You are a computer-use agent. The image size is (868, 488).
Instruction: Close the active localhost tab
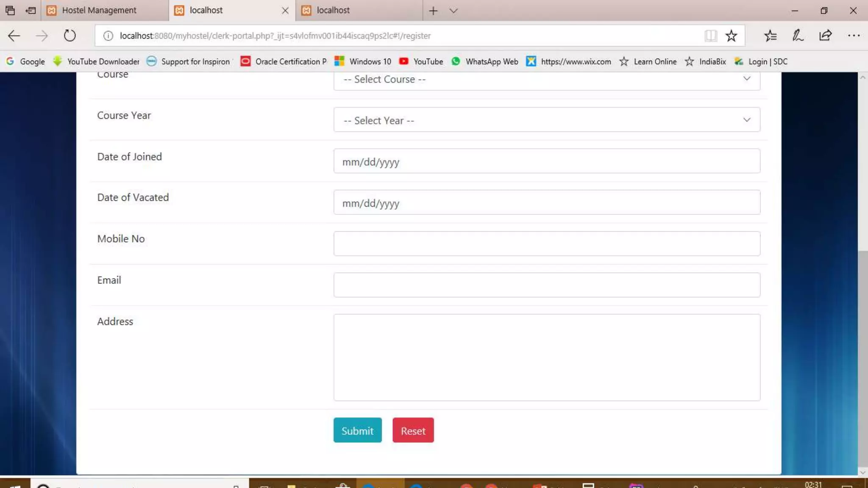coord(285,11)
